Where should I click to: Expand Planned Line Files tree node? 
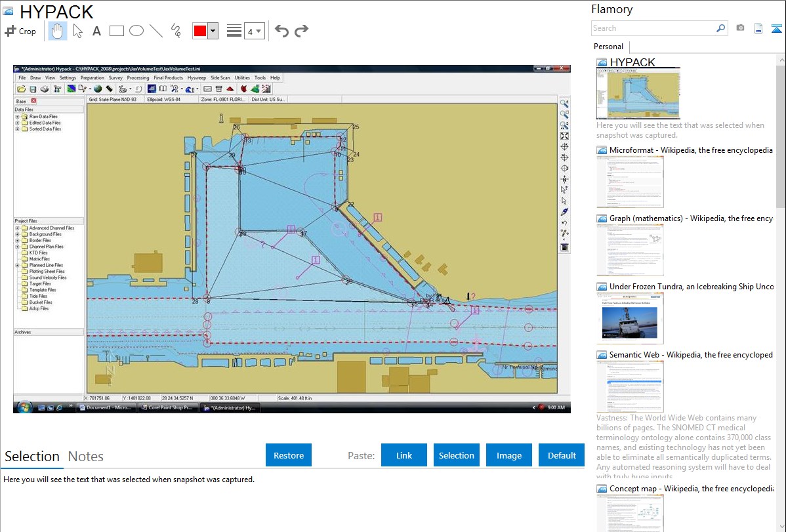click(x=17, y=265)
